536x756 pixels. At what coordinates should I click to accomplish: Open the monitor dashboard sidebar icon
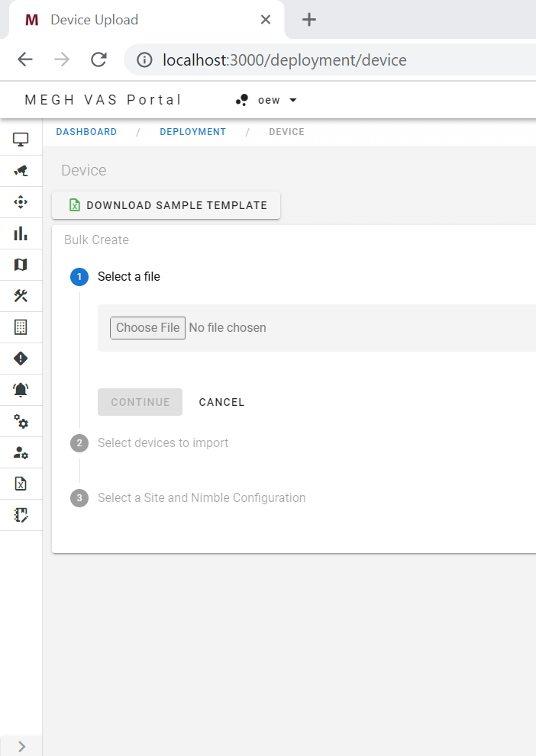pyautogui.click(x=21, y=139)
